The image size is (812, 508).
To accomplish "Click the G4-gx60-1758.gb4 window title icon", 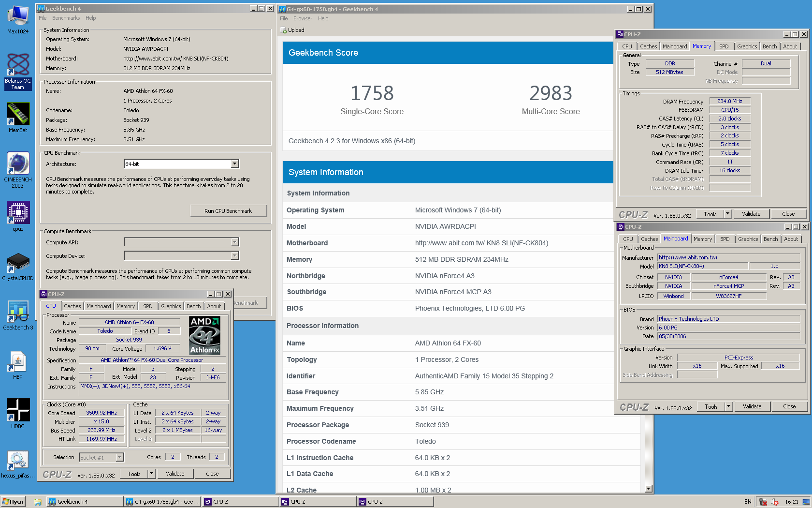I will 282,9.
